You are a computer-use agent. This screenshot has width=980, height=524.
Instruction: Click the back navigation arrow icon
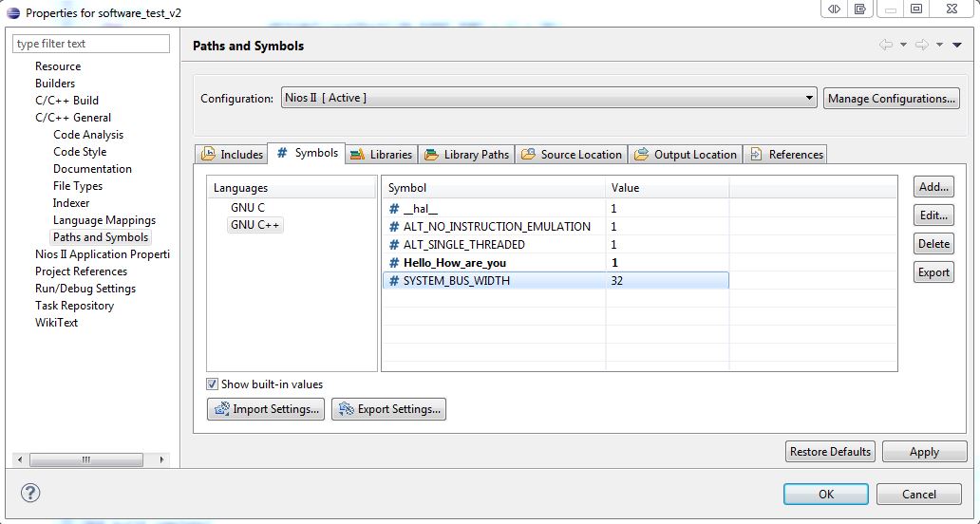click(x=886, y=45)
